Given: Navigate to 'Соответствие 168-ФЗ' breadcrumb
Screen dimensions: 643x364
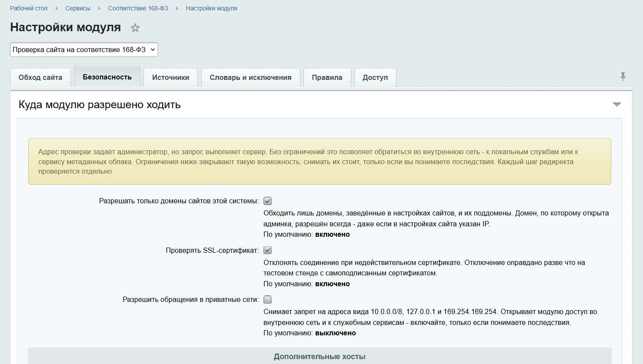Looking at the screenshot, I should (x=138, y=8).
